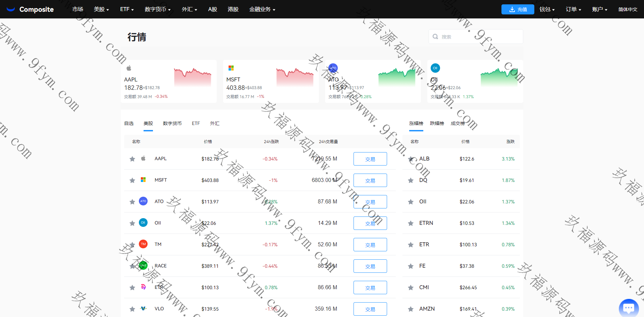Image resolution: width=644 pixels, height=317 pixels.
Task: Switch to the 跌幅榜 ranking tab
Action: (x=437, y=124)
